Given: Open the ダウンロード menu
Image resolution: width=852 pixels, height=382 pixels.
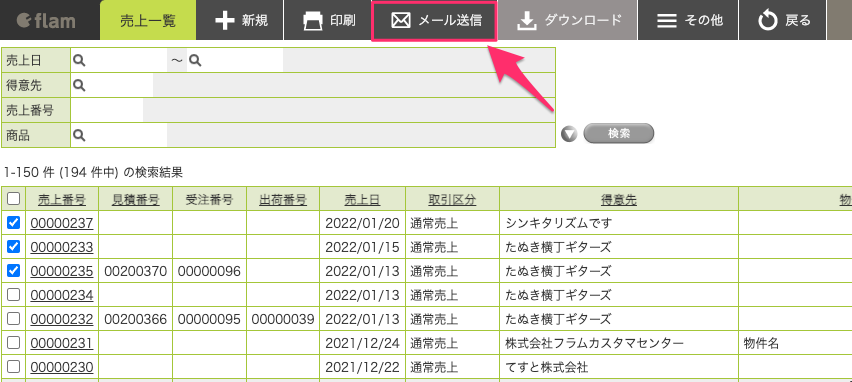Looking at the screenshot, I should [568, 21].
